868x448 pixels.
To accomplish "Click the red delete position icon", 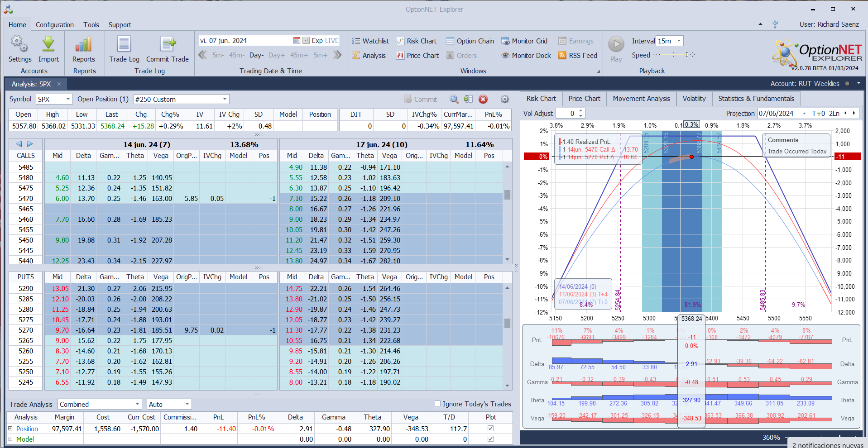I will 483,99.
